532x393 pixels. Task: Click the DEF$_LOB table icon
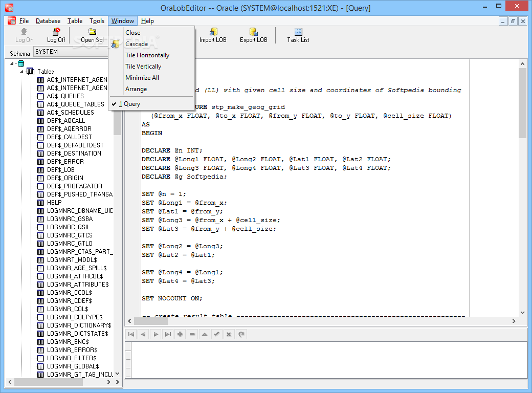tap(40, 170)
